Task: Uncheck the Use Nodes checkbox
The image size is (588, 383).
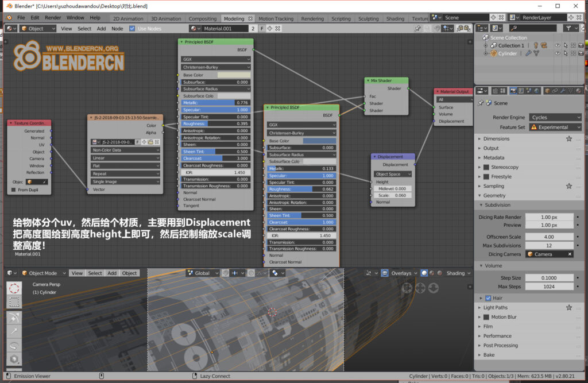Action: (133, 28)
